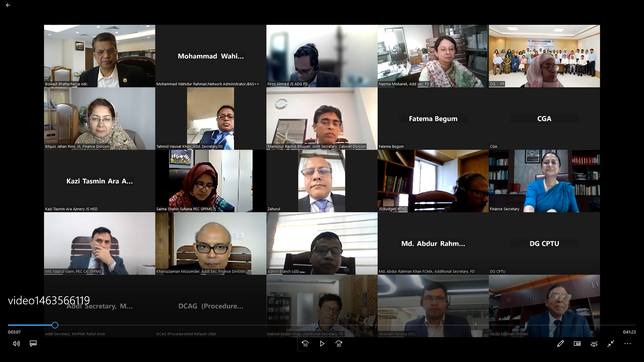Exit full screen mode

click(x=611, y=344)
